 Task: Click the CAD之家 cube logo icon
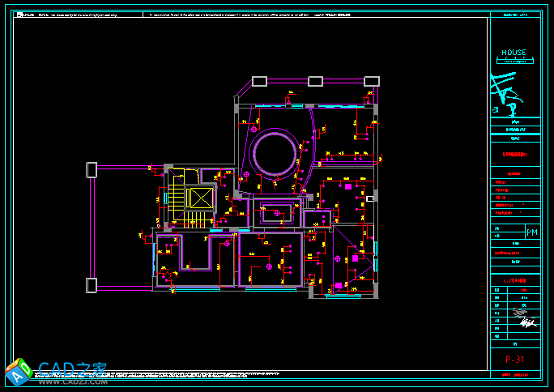tap(19, 372)
